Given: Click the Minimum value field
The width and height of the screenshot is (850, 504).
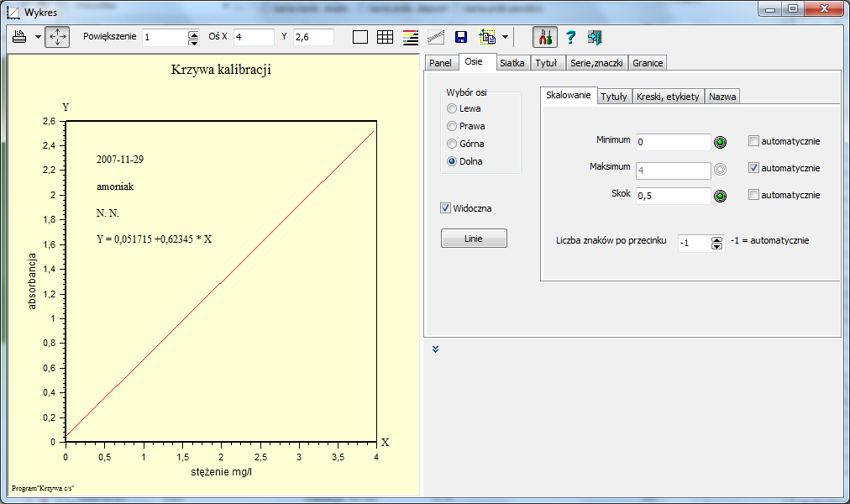Looking at the screenshot, I should (x=673, y=142).
